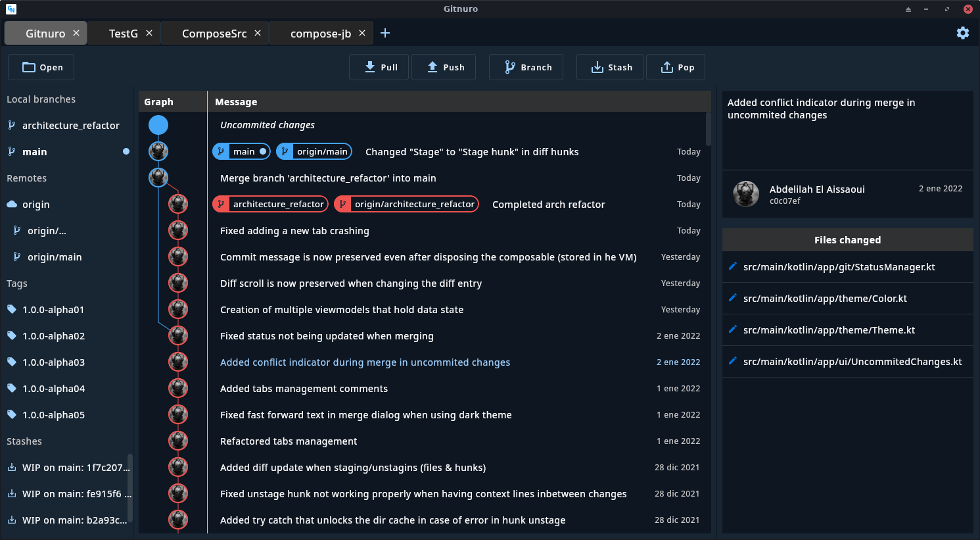Switch to the ComposeSrc tab
Screen dimensions: 980x540
tap(214, 34)
